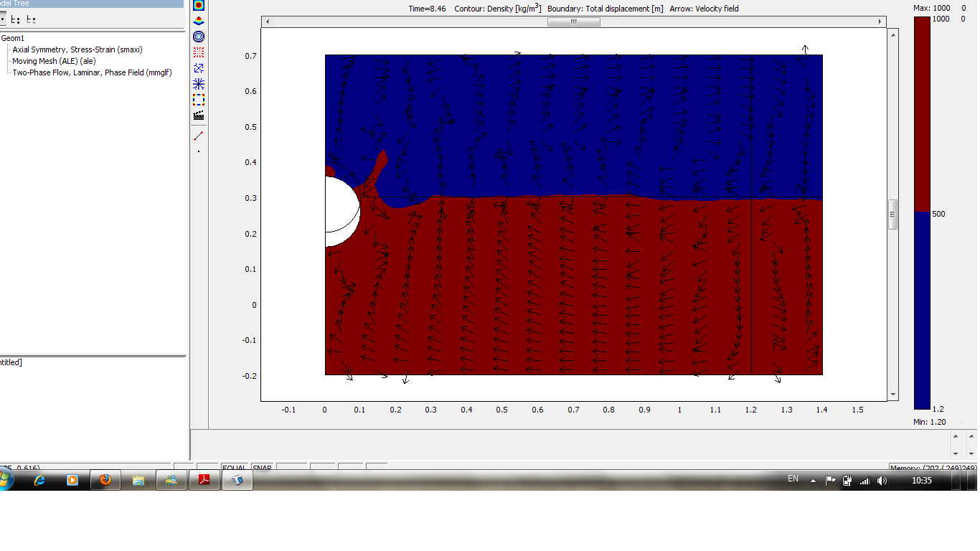Select the red line cross-section tool
The height and width of the screenshot is (551, 980).
coord(199,136)
